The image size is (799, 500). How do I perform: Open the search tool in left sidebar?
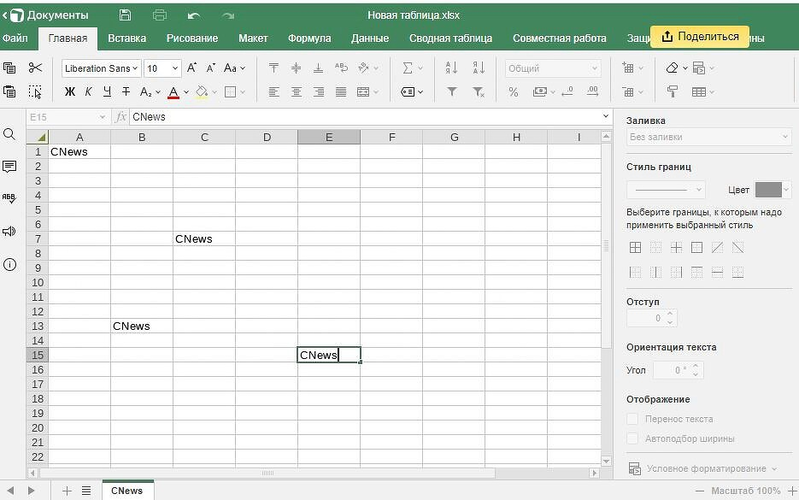pos(9,134)
